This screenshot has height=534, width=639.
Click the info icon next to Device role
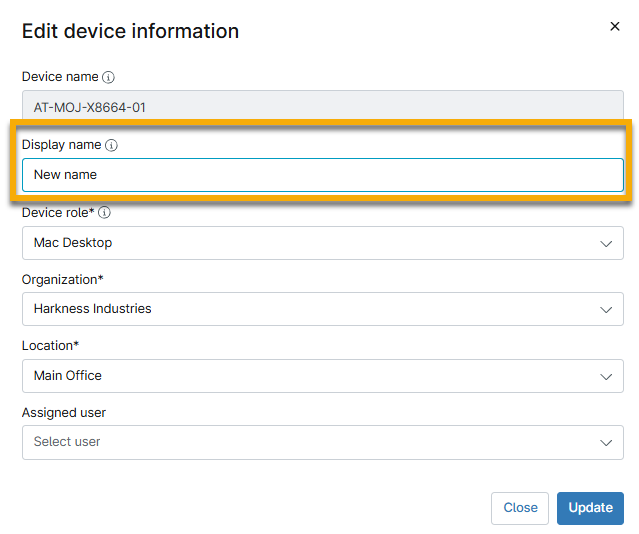pos(104,212)
